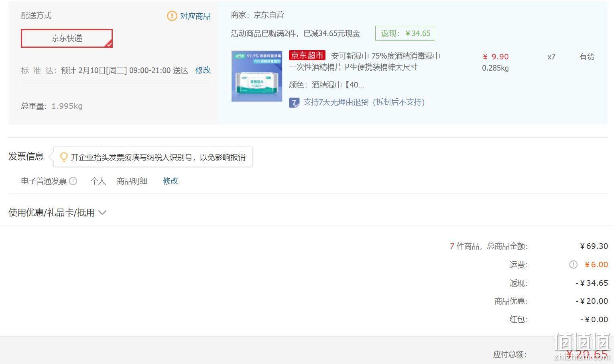Screen dimensions: 614x364
Task: Open 支持7天无理由退货 policy text
Action: (x=364, y=102)
